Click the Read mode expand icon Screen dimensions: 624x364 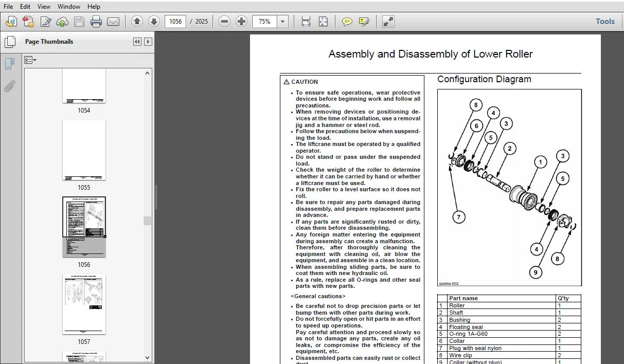tap(388, 22)
